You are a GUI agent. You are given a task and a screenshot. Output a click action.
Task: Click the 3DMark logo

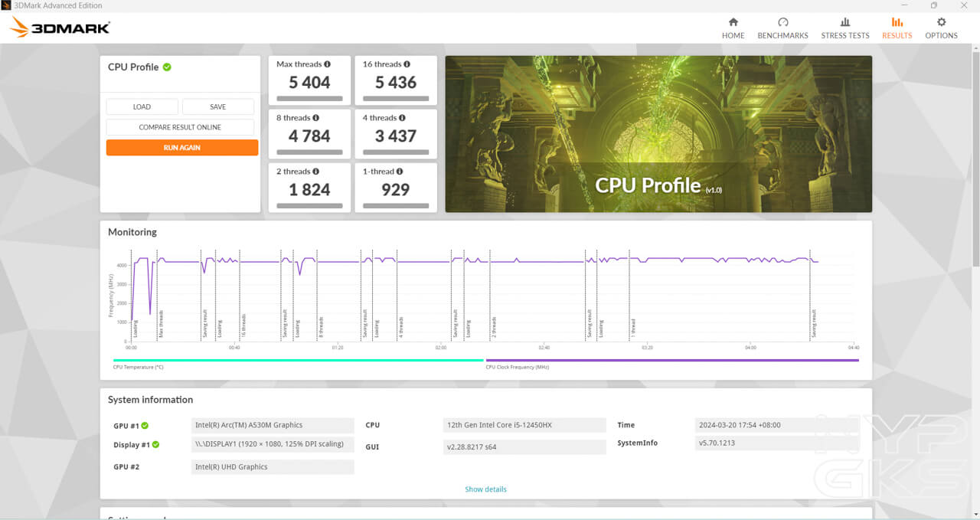click(60, 28)
